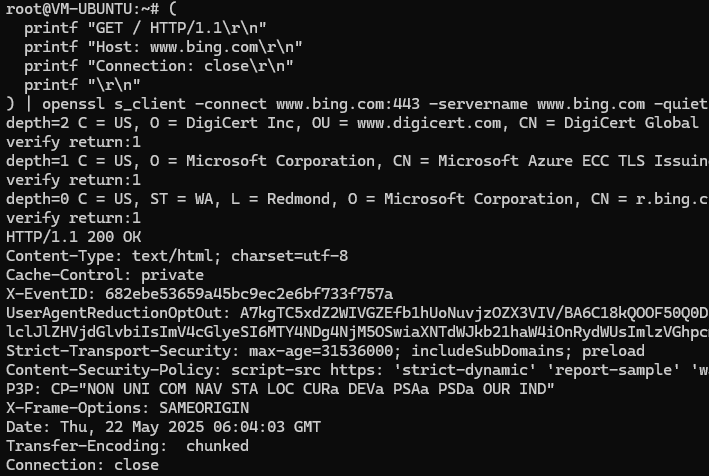Click the depth=0 certificate line with Redmond

[350, 199]
